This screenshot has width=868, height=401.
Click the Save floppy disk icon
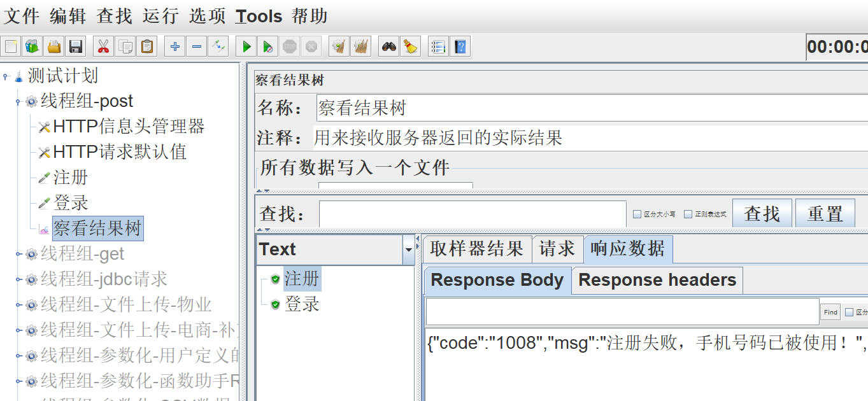pos(76,46)
